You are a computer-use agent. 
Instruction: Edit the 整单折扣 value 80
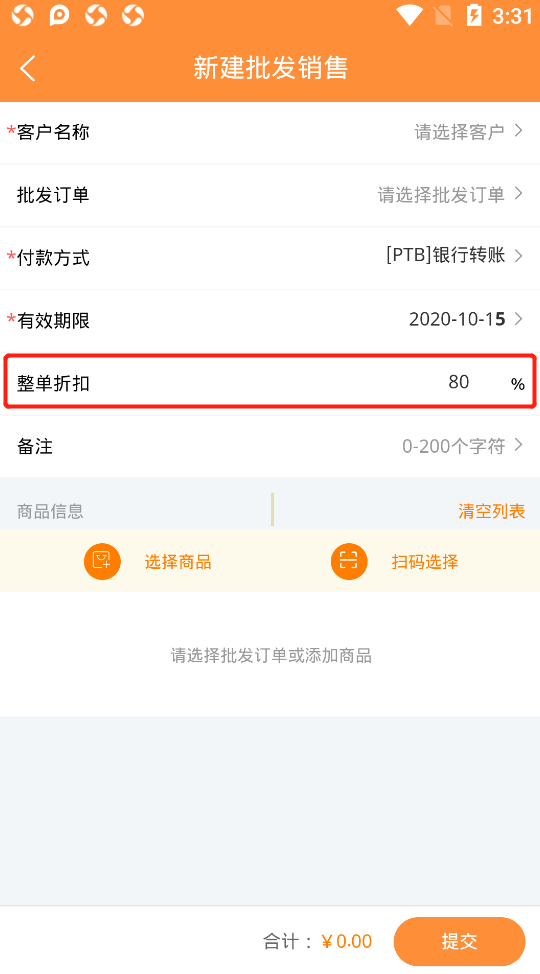[x=459, y=382]
